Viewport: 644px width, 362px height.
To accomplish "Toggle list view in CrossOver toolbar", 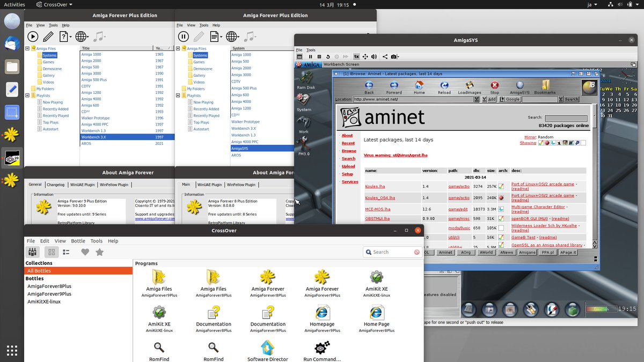I will point(66,252).
